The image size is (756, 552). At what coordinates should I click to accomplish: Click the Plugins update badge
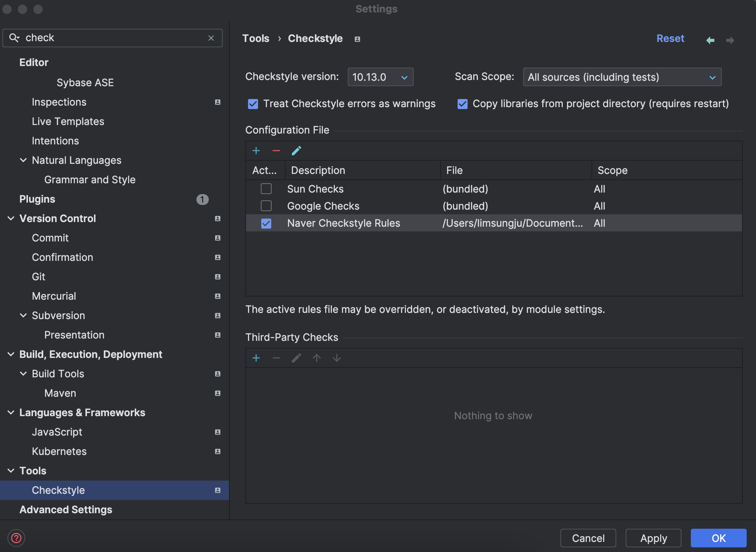coord(202,199)
